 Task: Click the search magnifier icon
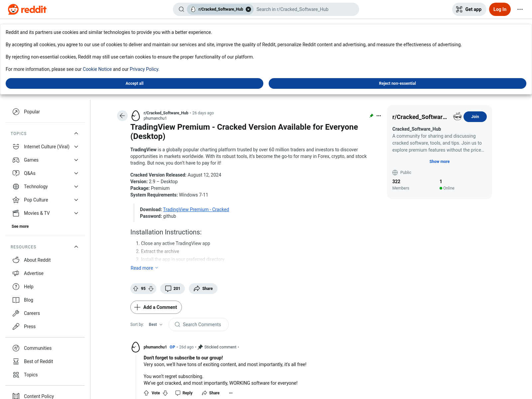pyautogui.click(x=181, y=9)
